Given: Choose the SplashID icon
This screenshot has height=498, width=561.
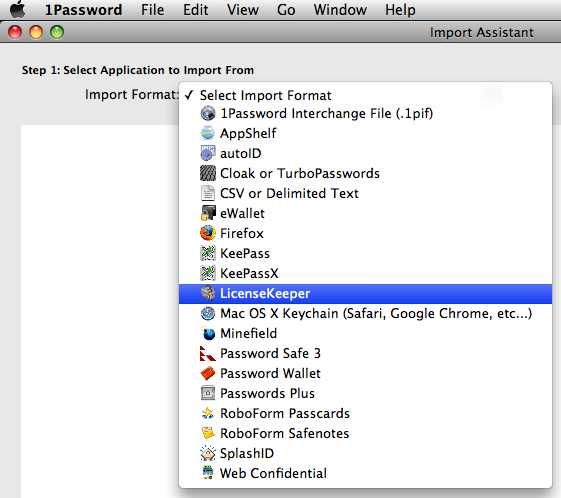Looking at the screenshot, I should point(208,453).
